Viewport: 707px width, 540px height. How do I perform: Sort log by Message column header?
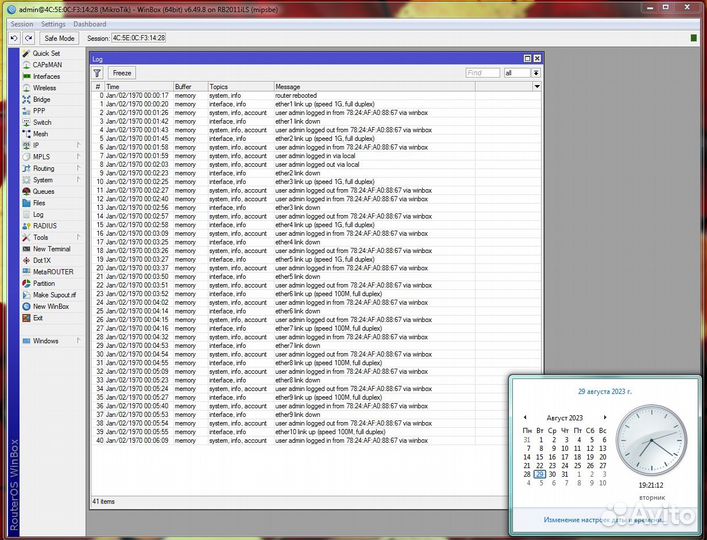(375, 87)
